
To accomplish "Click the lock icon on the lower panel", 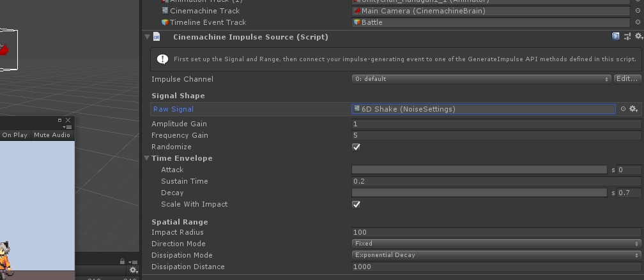I will coord(123,261).
